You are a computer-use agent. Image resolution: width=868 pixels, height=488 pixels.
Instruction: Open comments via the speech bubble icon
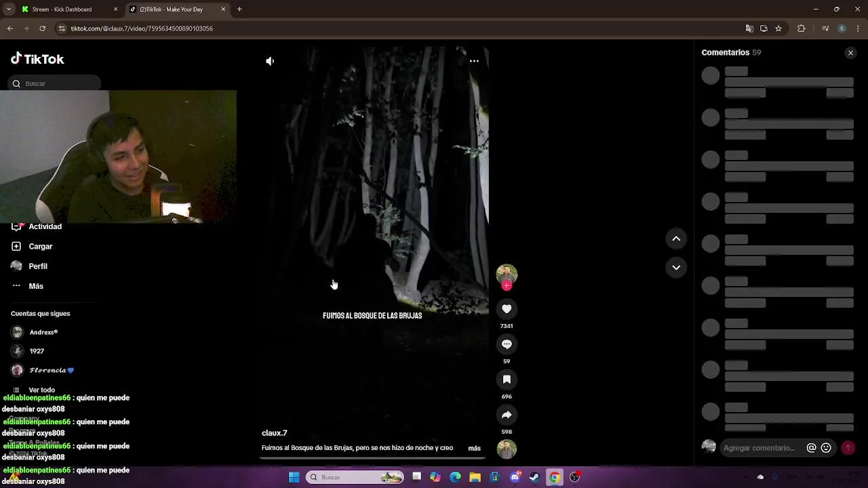(x=507, y=344)
